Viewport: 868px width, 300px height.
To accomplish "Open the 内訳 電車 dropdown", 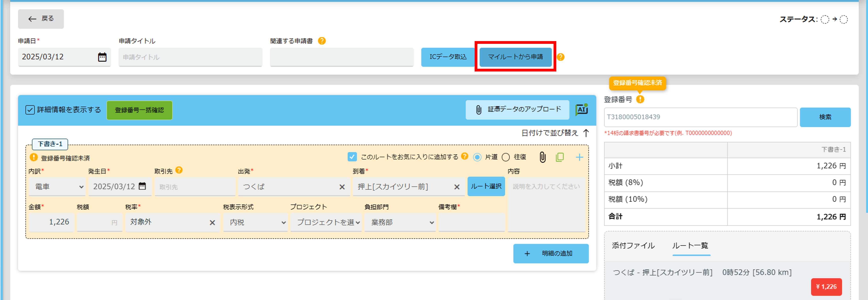I will 57,187.
